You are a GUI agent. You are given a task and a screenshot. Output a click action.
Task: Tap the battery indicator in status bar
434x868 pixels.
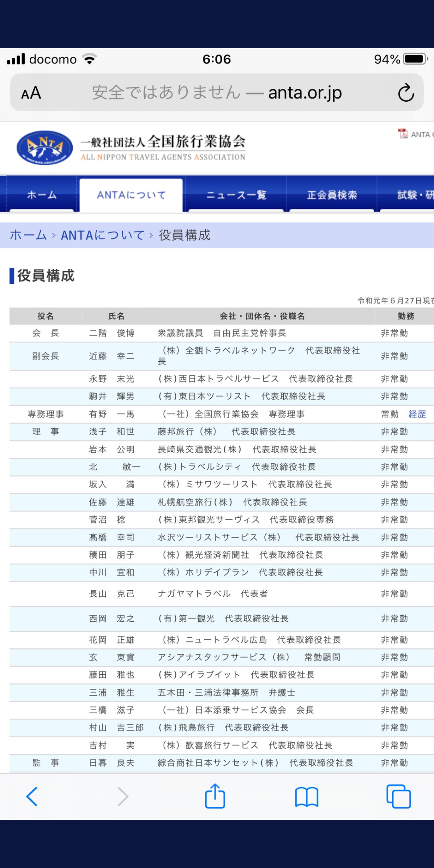pos(416,59)
